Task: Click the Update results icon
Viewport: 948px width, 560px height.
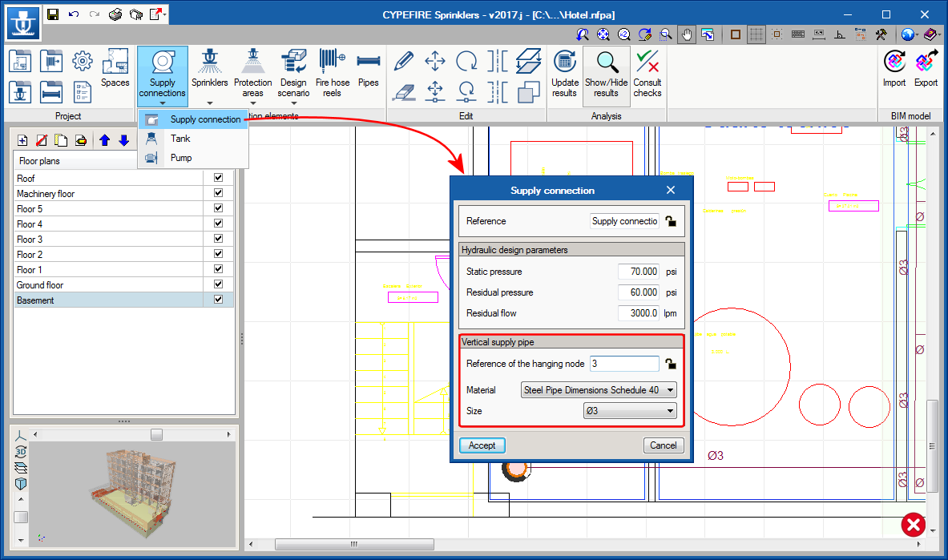Action: click(x=564, y=62)
